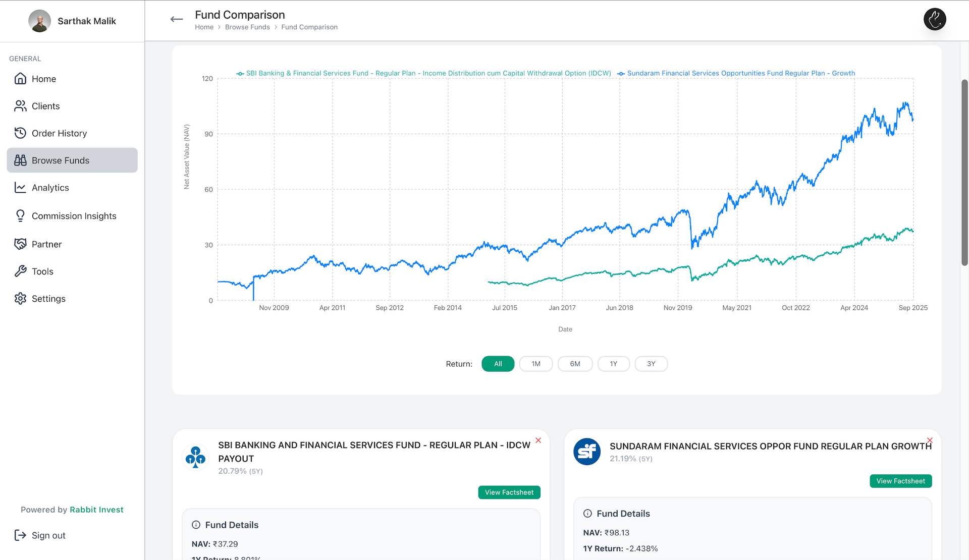Screen dimensions: 969x560
Task: Click the Analytics chart icon
Action: pos(20,187)
